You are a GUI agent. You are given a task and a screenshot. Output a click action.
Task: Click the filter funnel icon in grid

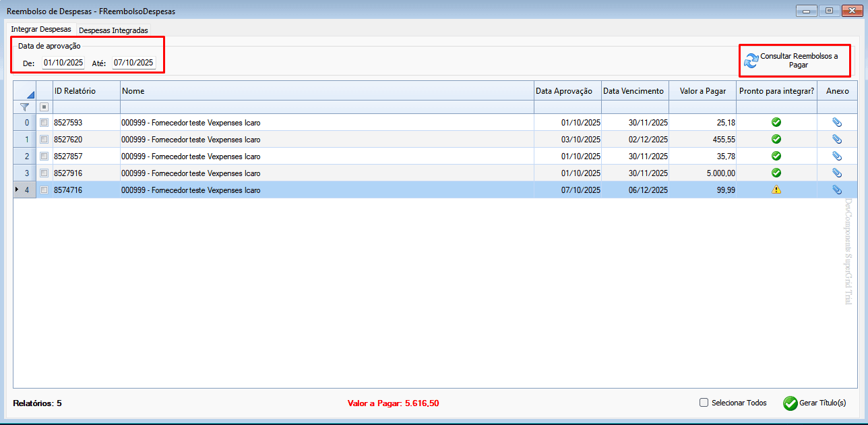point(25,107)
